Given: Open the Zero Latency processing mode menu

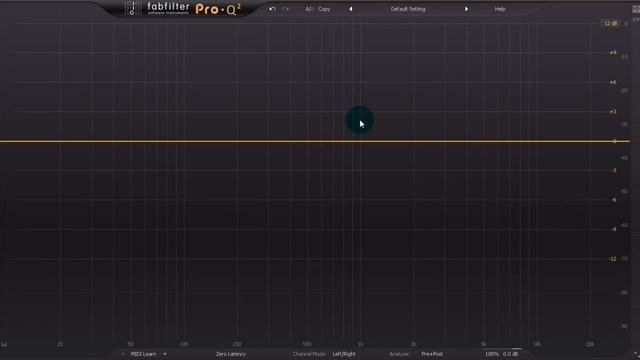Looking at the screenshot, I should (231, 354).
